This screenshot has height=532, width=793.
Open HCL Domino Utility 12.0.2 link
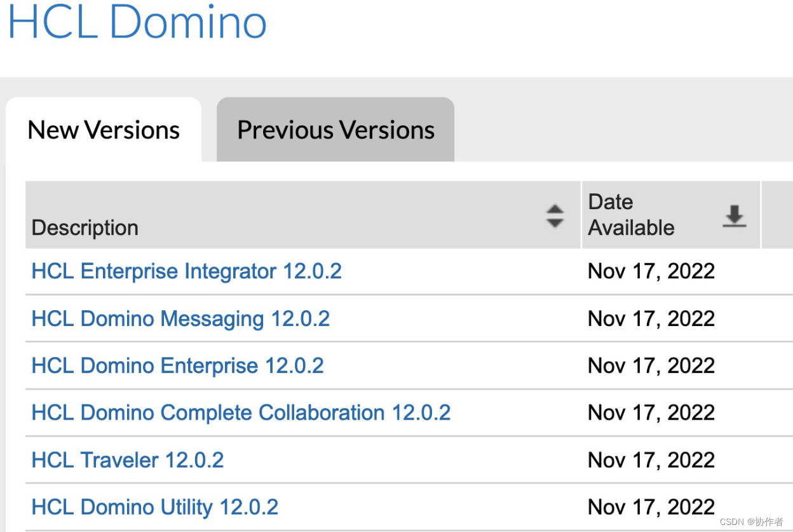coord(155,507)
